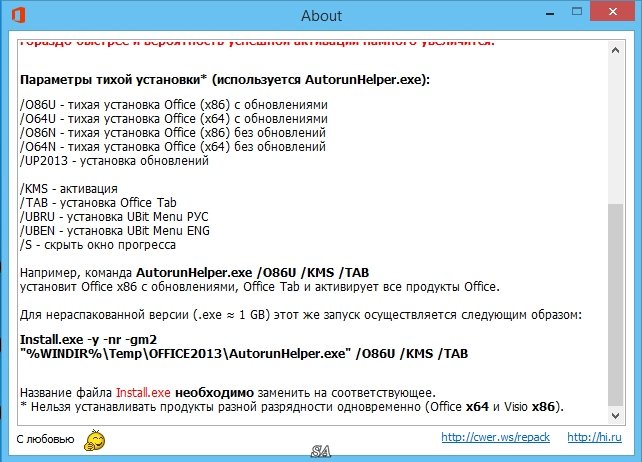
Task: Click the /O64U silent install line
Action: point(174,119)
